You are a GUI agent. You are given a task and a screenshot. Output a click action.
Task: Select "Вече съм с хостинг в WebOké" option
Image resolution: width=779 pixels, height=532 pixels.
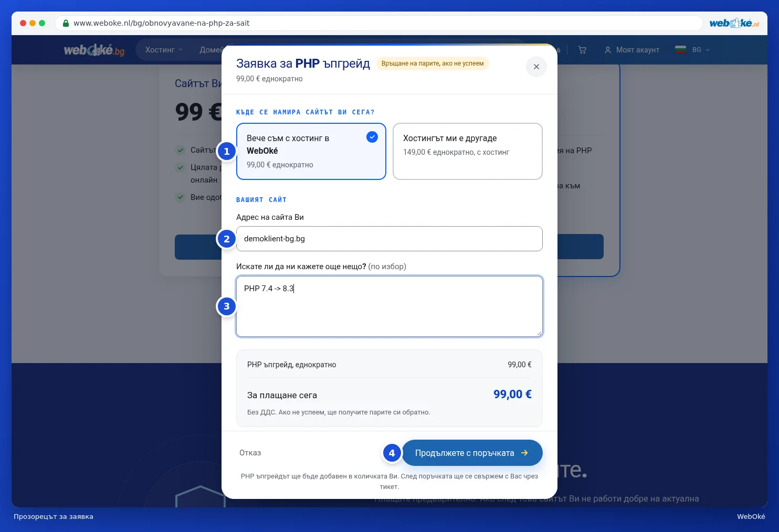311,151
